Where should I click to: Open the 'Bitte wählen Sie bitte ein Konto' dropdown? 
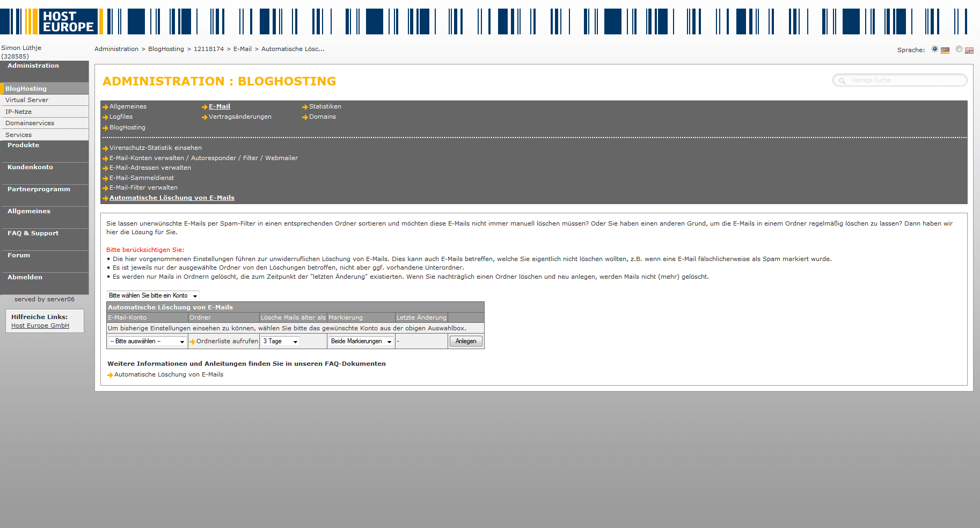click(153, 295)
